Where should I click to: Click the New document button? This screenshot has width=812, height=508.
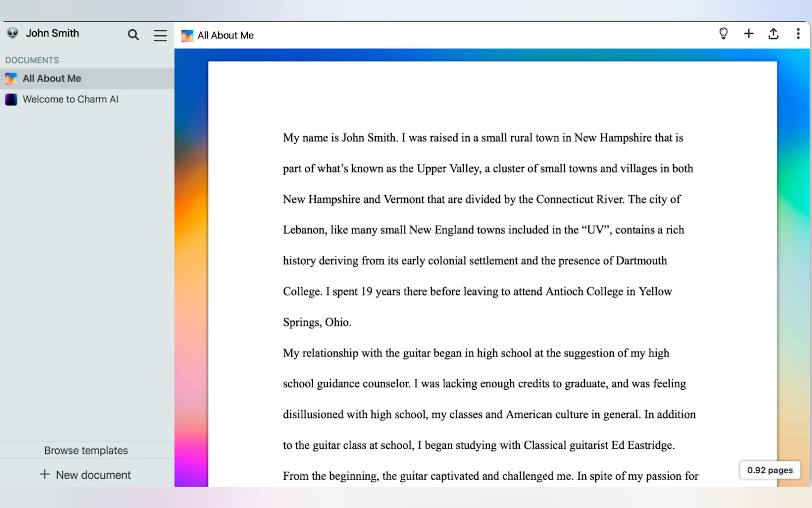tap(86, 475)
